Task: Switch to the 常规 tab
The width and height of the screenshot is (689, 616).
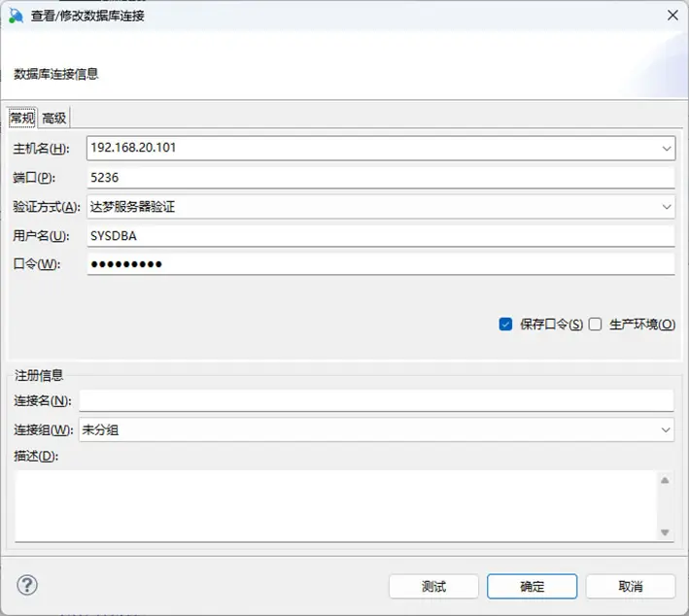Action: tap(22, 118)
